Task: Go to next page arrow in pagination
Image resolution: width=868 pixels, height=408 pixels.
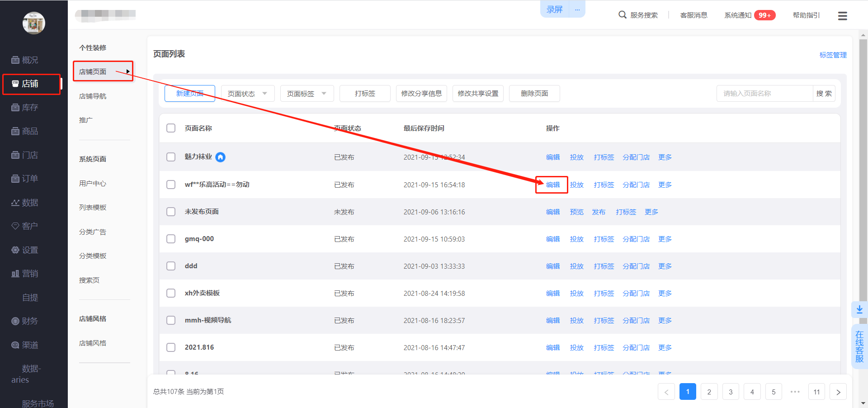Action: tap(838, 392)
